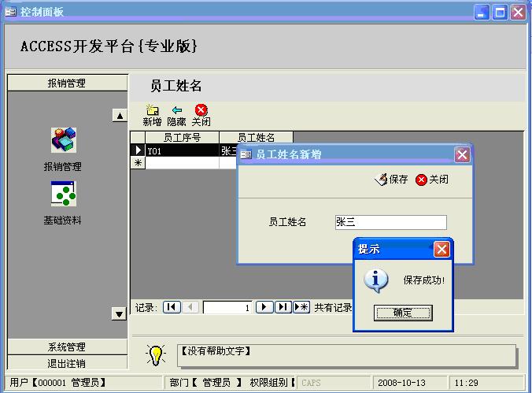Viewport: 532px width, 393px height.
Task: Close the 提示 dialog with its X
Action: click(441, 250)
